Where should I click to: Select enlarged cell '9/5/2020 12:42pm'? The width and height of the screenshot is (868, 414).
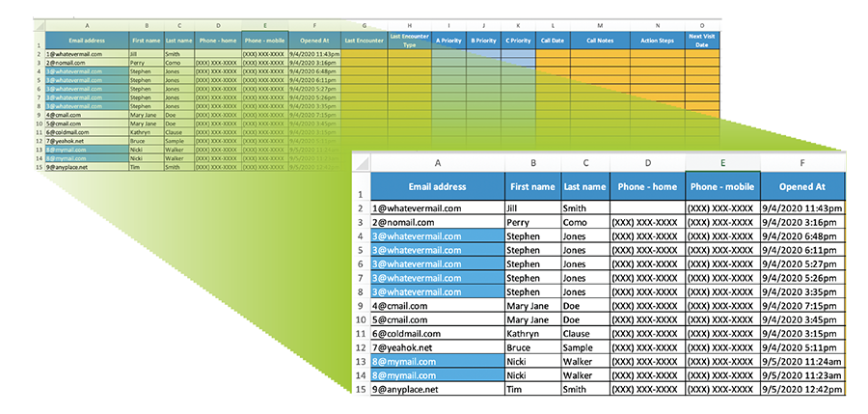point(802,389)
